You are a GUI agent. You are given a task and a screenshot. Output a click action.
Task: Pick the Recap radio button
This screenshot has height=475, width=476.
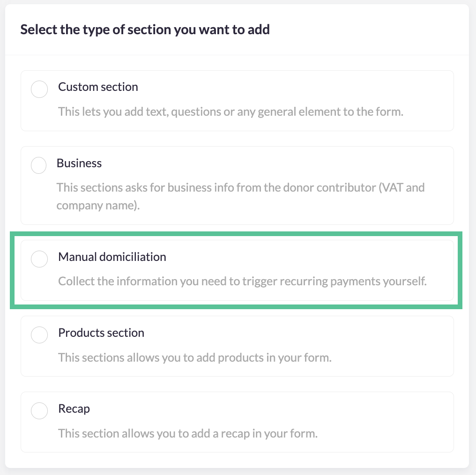[x=39, y=411]
